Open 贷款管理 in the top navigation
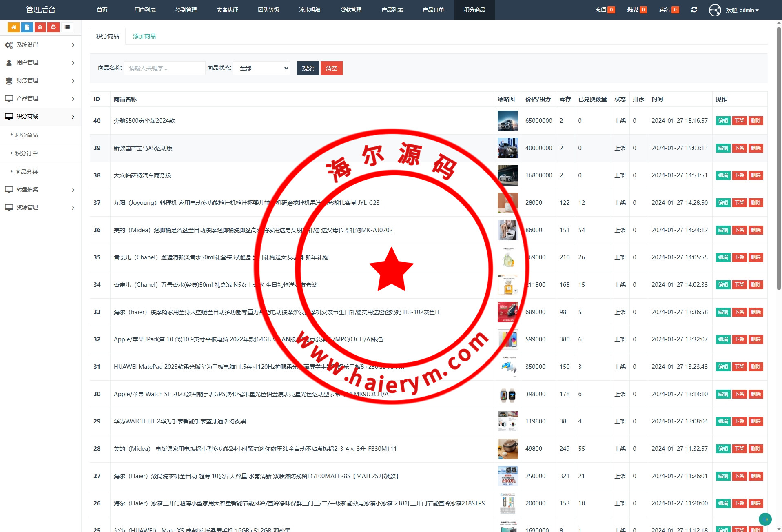This screenshot has height=532, width=782. (x=350, y=10)
